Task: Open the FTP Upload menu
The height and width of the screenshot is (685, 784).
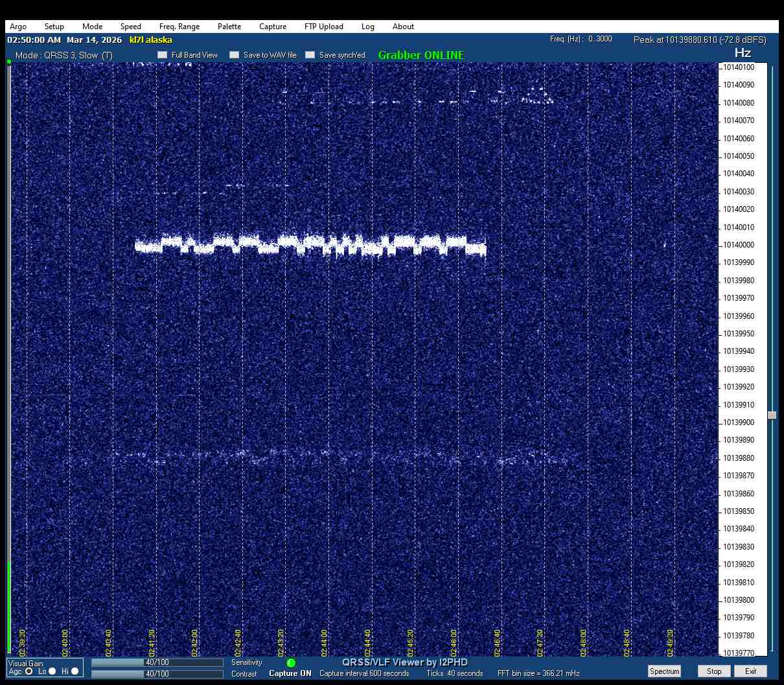Action: 323,27
